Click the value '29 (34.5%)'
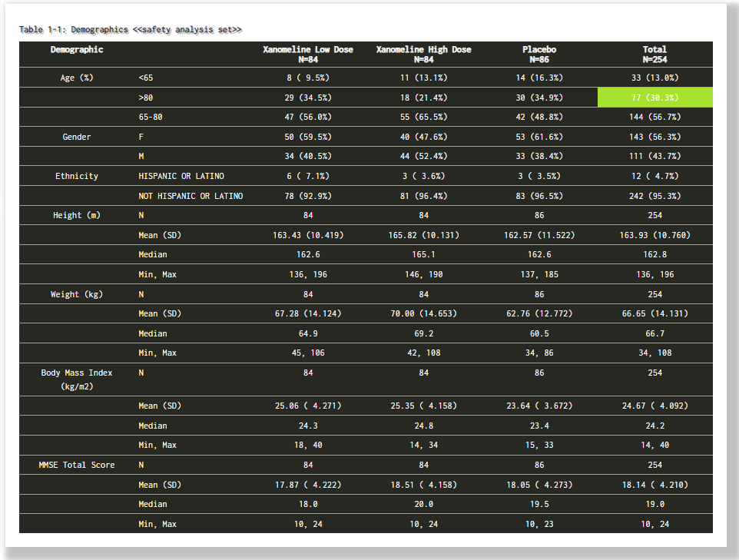The image size is (739, 560). [308, 98]
